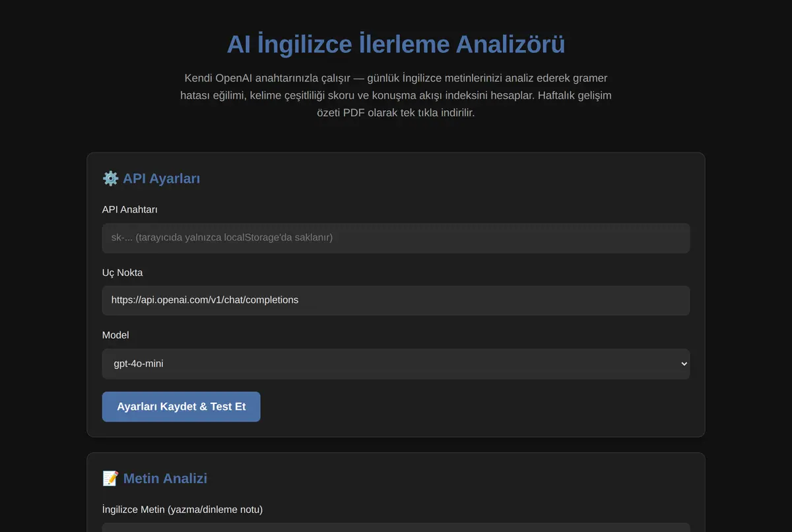This screenshot has height=532, width=792.
Task: Click the gear icon beside API Ayarları
Action: 110,178
